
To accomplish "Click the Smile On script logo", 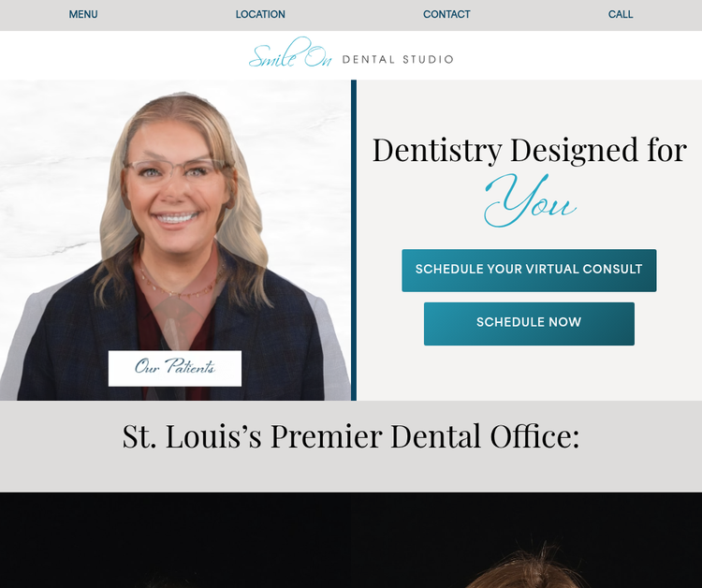I will (x=290, y=52).
